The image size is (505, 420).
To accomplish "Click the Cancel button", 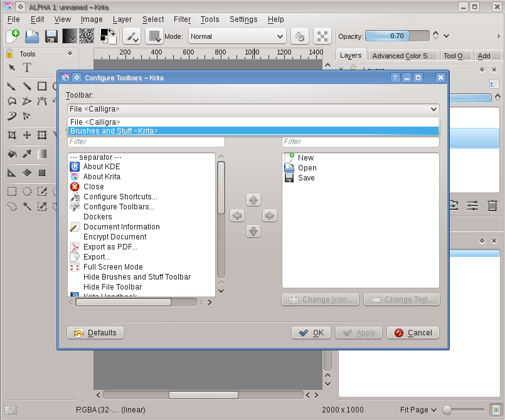I will [x=413, y=333].
